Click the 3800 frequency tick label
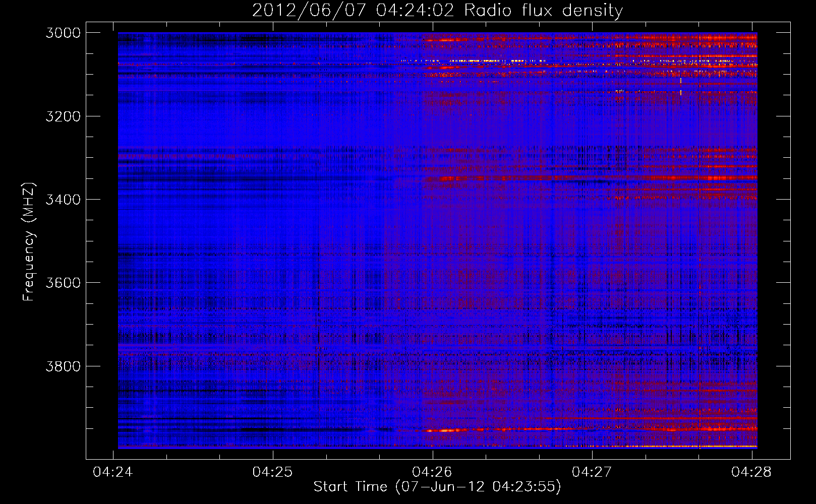 [x=63, y=366]
